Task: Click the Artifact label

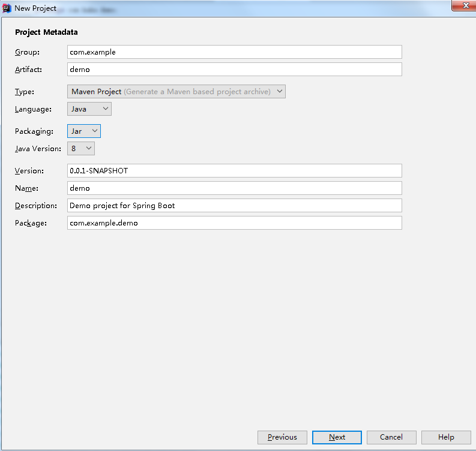Action: [28, 70]
